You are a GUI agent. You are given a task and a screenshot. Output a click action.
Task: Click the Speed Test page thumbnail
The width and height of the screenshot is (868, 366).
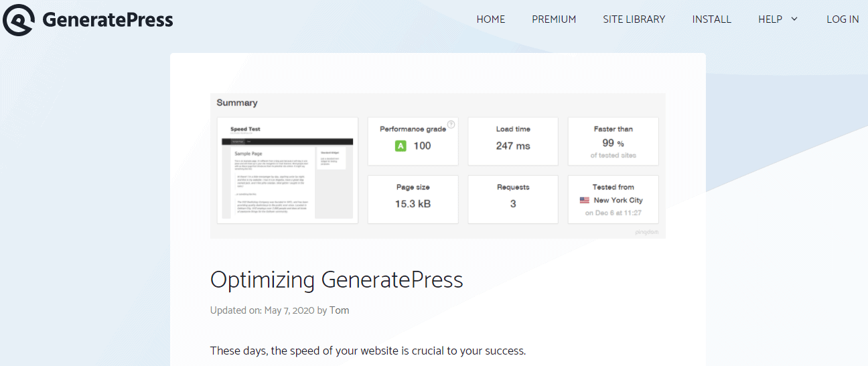click(287, 170)
